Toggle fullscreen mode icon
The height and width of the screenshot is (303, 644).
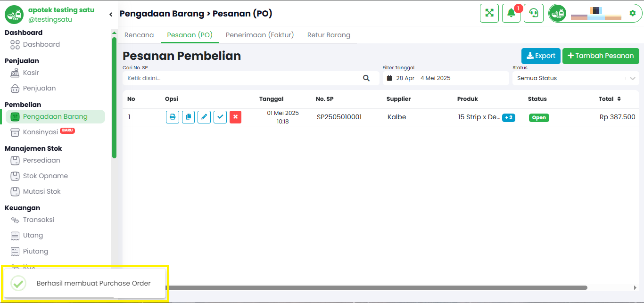point(489,13)
